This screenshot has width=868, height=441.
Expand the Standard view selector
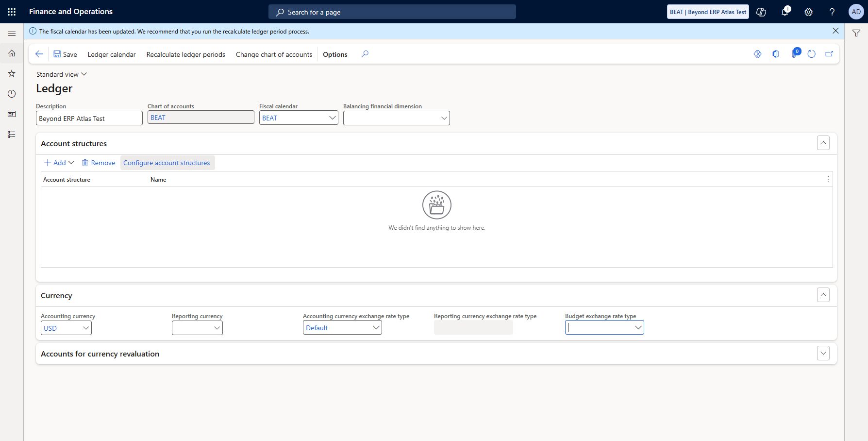[x=61, y=74]
